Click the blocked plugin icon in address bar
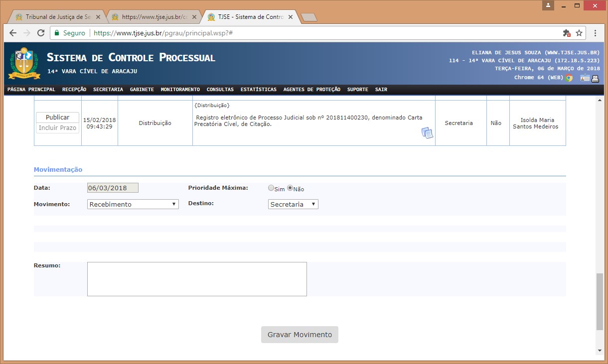 pos(566,33)
